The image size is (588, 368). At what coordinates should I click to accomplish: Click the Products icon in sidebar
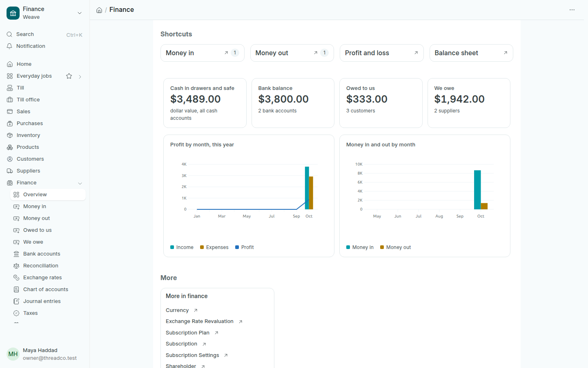coord(10,147)
